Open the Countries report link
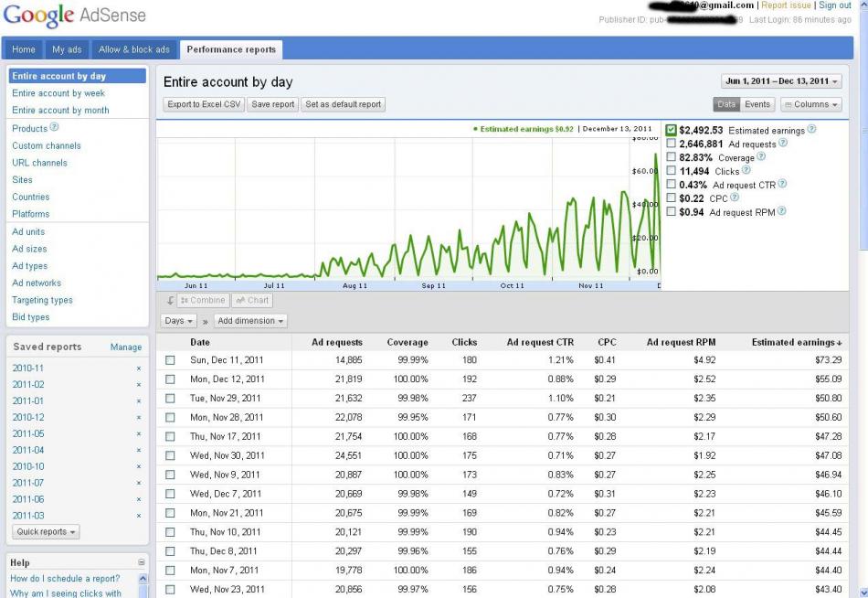The width and height of the screenshot is (868, 598). coord(31,197)
